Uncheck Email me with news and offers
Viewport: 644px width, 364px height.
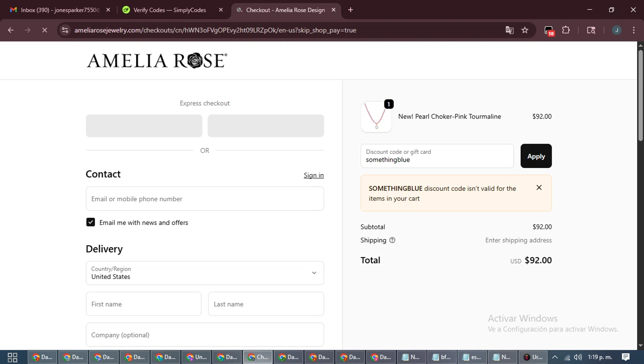(x=91, y=222)
